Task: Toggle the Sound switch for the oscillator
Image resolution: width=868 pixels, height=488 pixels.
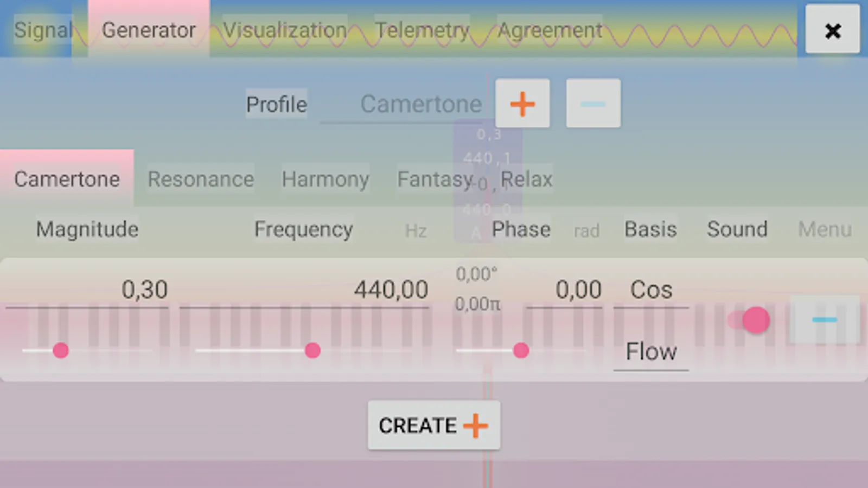Action: pyautogui.click(x=750, y=320)
